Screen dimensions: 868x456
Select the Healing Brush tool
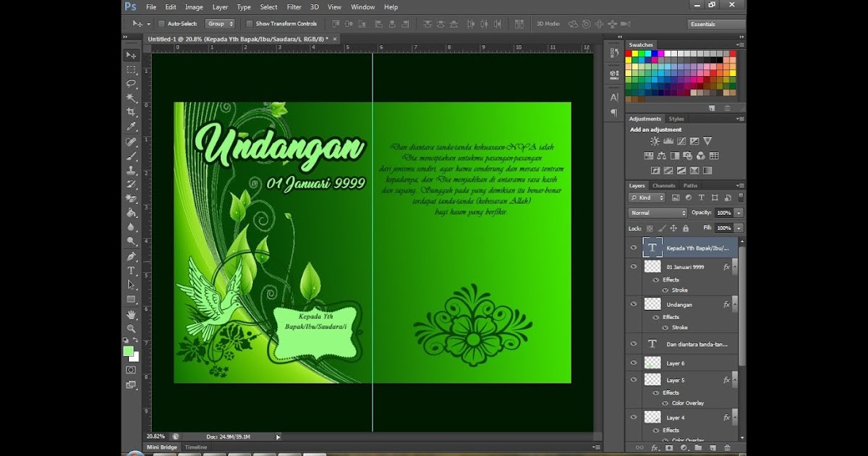[x=131, y=142]
